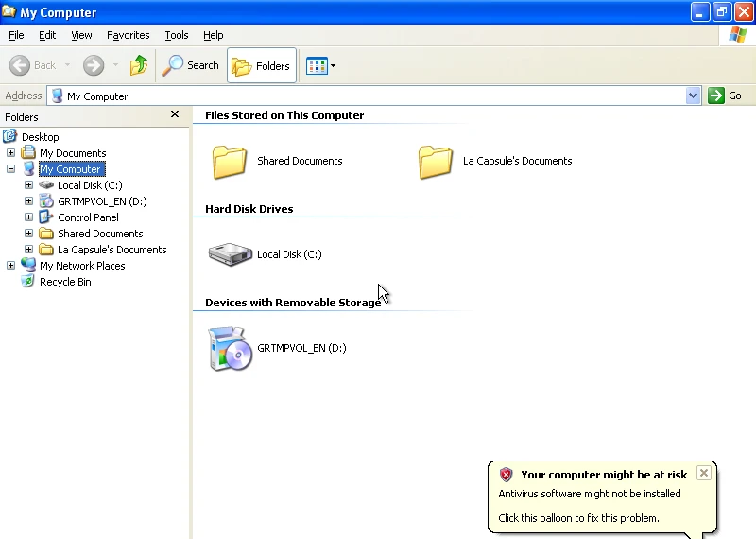Viewport: 756px width, 539px height.
Task: Select Recycle Bin icon in tree
Action: (x=28, y=282)
